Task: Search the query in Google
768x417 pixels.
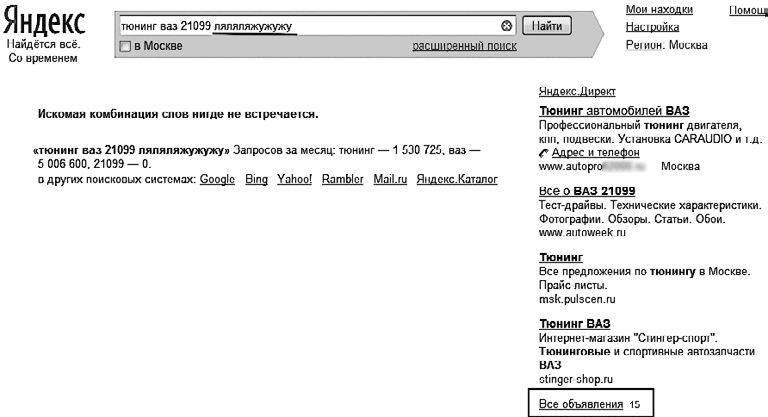Action: 217,179
